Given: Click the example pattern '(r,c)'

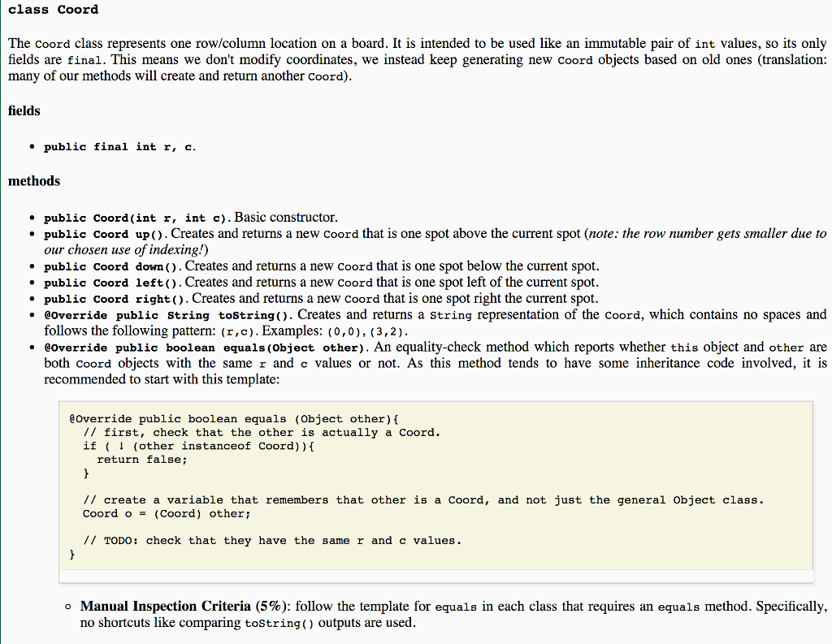Looking at the screenshot, I should click(239, 332).
